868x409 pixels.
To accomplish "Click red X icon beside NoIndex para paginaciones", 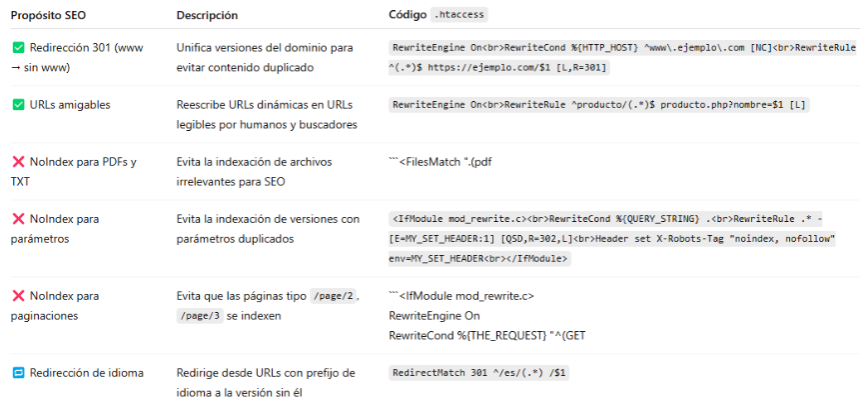I will (18, 296).
